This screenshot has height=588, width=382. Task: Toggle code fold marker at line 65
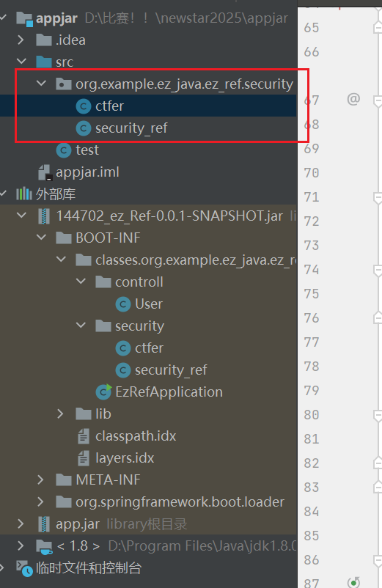coord(378,28)
